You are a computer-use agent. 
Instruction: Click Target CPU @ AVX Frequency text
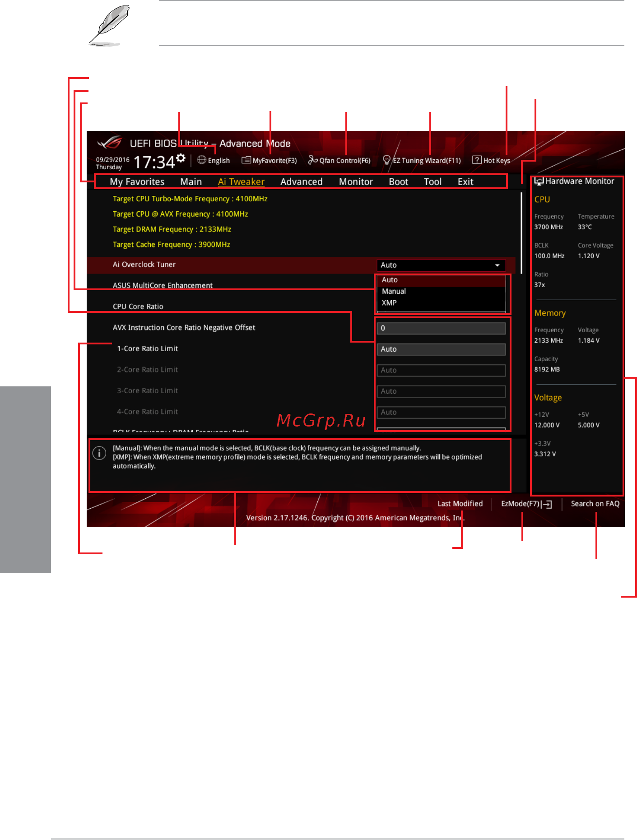pos(180,214)
